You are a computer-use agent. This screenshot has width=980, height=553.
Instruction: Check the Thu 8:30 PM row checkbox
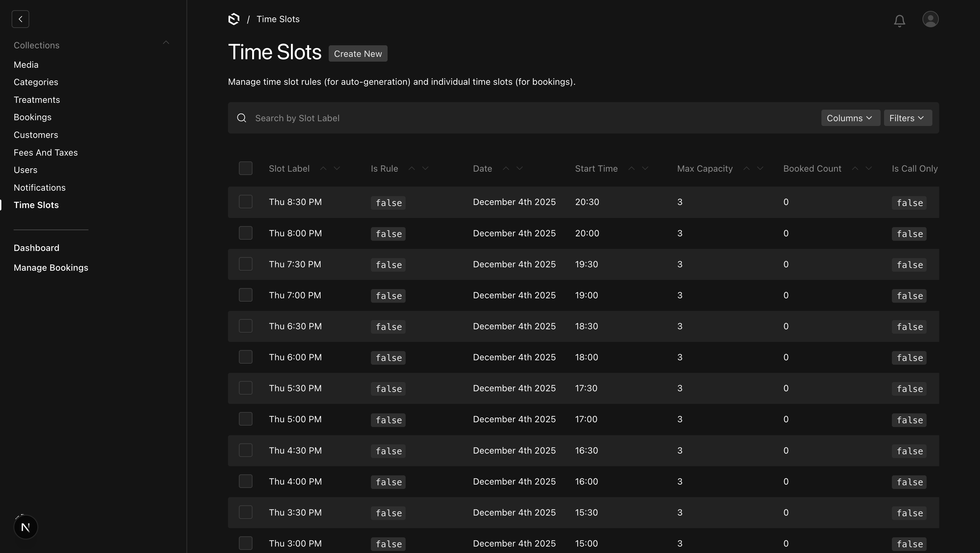point(246,201)
